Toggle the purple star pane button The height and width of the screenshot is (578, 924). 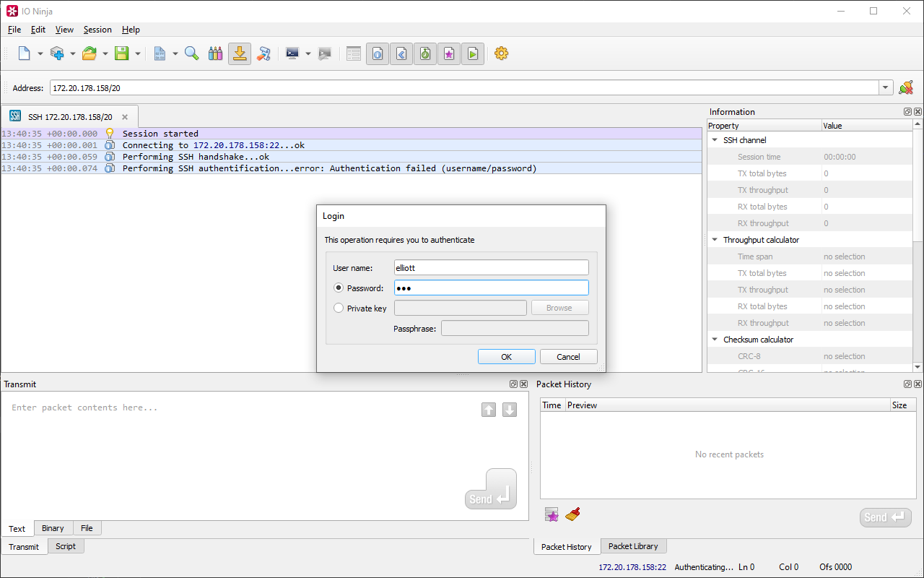(x=449, y=53)
